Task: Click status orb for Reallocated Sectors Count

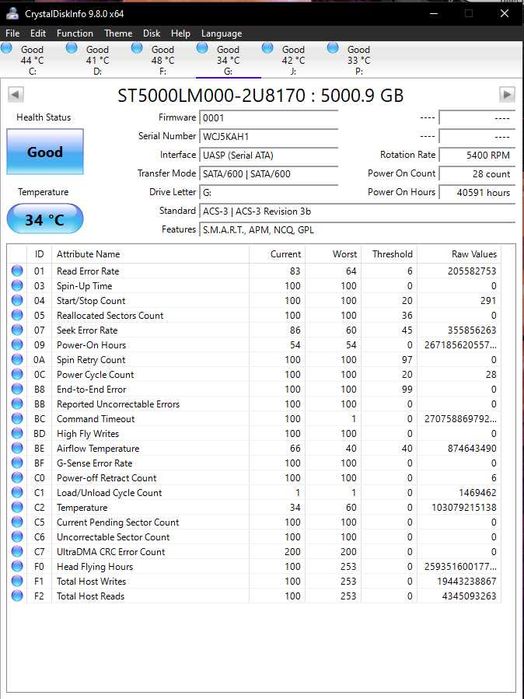Action: pos(17,315)
